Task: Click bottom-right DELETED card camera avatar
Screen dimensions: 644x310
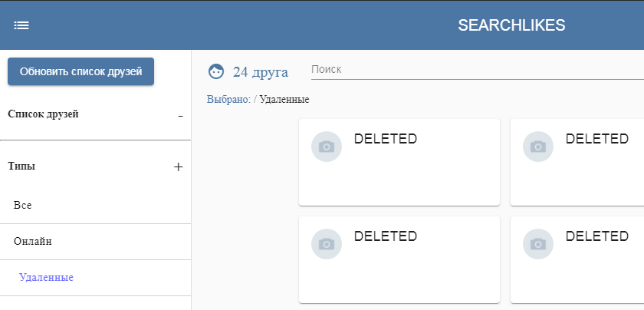Action: pos(538,244)
